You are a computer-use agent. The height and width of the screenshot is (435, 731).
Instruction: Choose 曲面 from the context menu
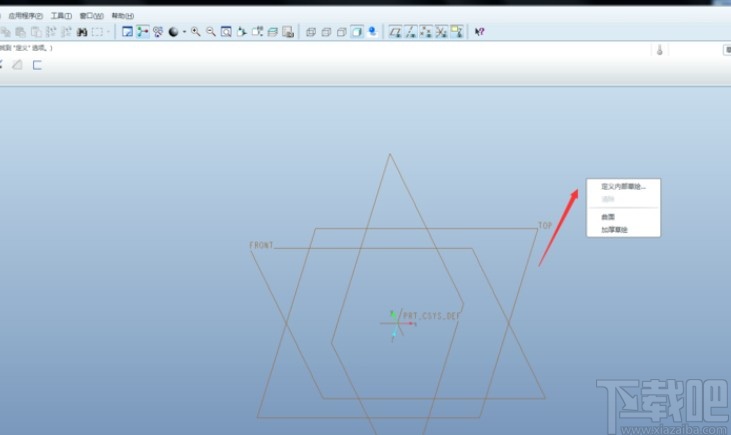coord(608,217)
